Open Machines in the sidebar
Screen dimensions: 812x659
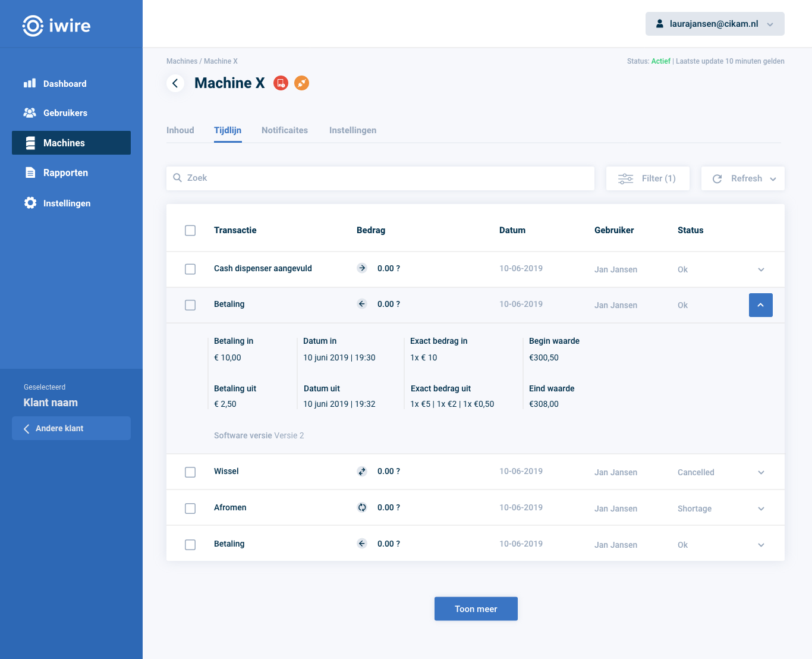point(71,143)
